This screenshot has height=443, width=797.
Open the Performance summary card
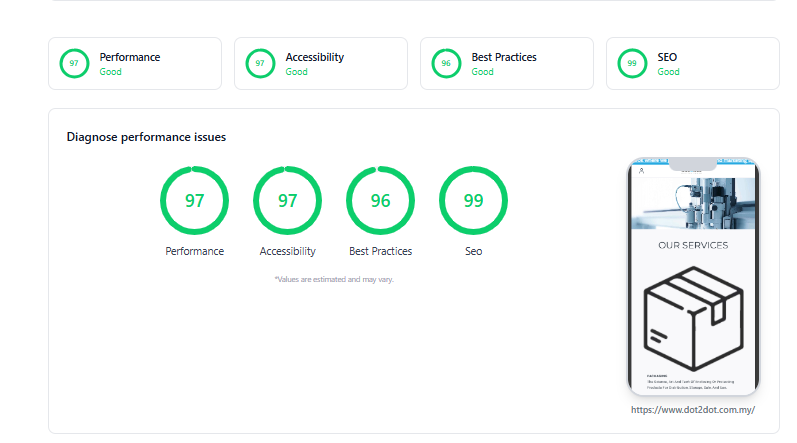135,64
